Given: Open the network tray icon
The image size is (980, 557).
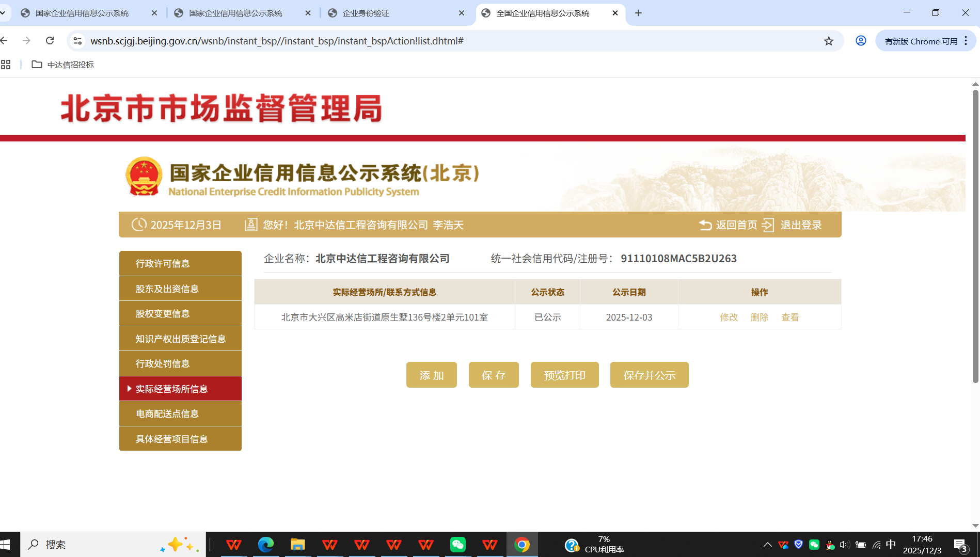Looking at the screenshot, I should (876, 545).
